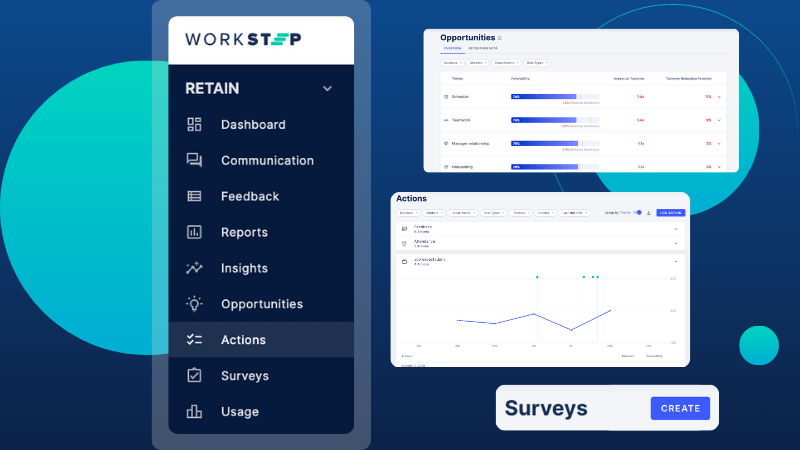Click the Onboarding theme row icon
This screenshot has height=450, width=800.
coord(446,167)
